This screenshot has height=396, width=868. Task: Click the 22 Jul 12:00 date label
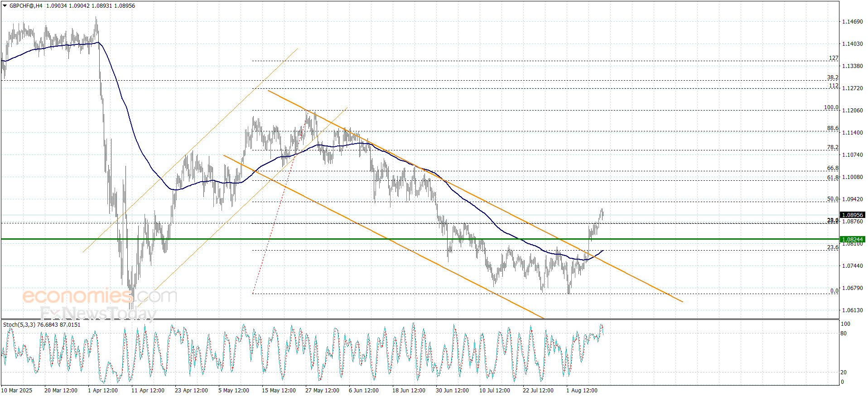(538, 391)
